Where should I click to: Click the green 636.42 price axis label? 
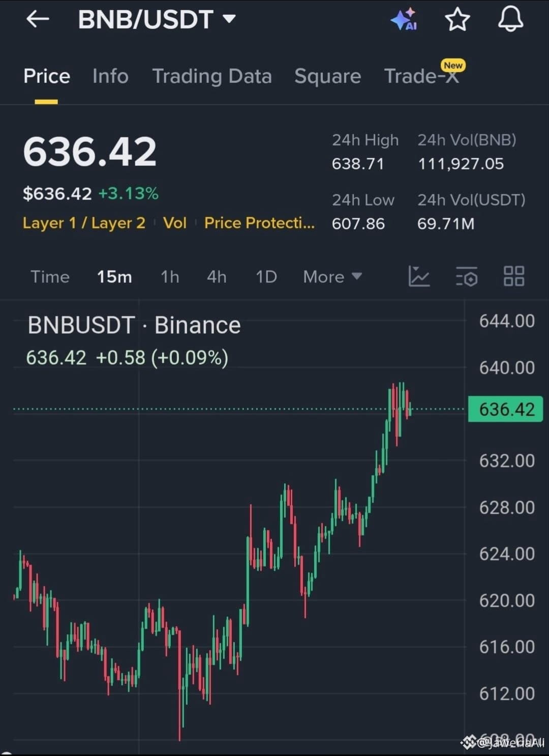coord(505,409)
